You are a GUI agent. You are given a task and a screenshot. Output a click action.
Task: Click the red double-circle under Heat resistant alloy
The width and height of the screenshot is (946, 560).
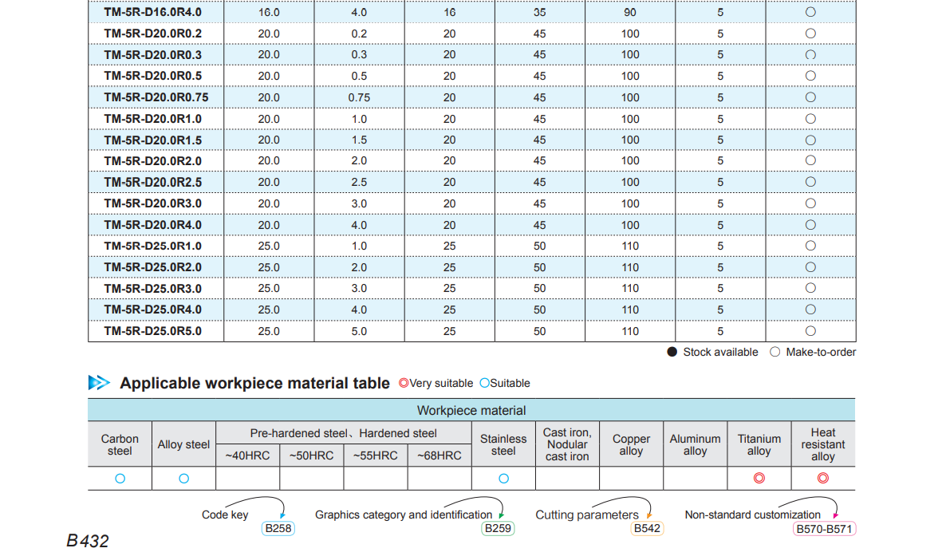tap(823, 479)
